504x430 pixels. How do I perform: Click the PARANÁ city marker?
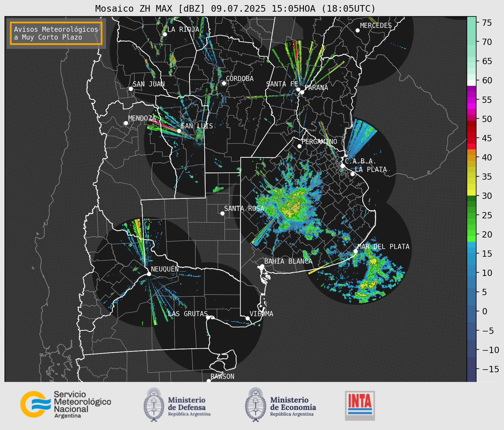pyautogui.click(x=302, y=92)
